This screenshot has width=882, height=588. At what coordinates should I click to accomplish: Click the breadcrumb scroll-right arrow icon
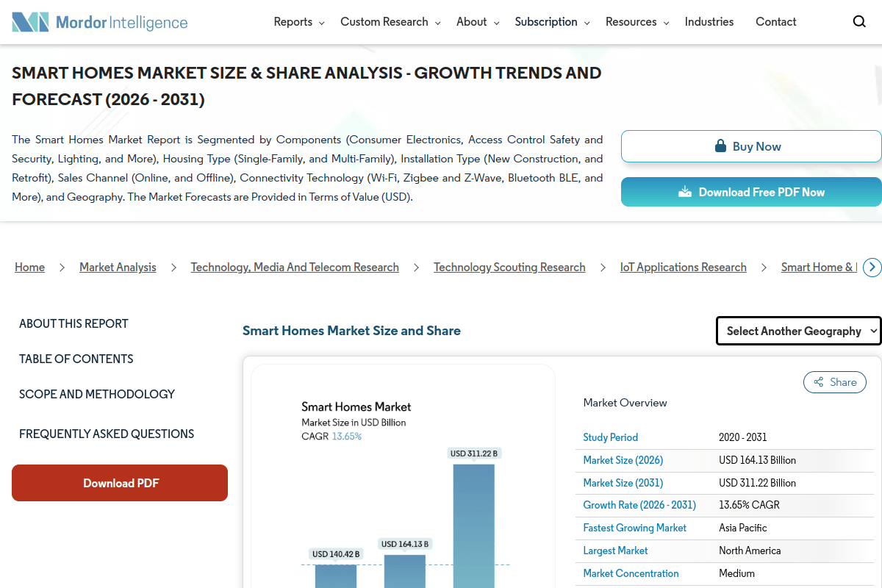[x=872, y=268]
